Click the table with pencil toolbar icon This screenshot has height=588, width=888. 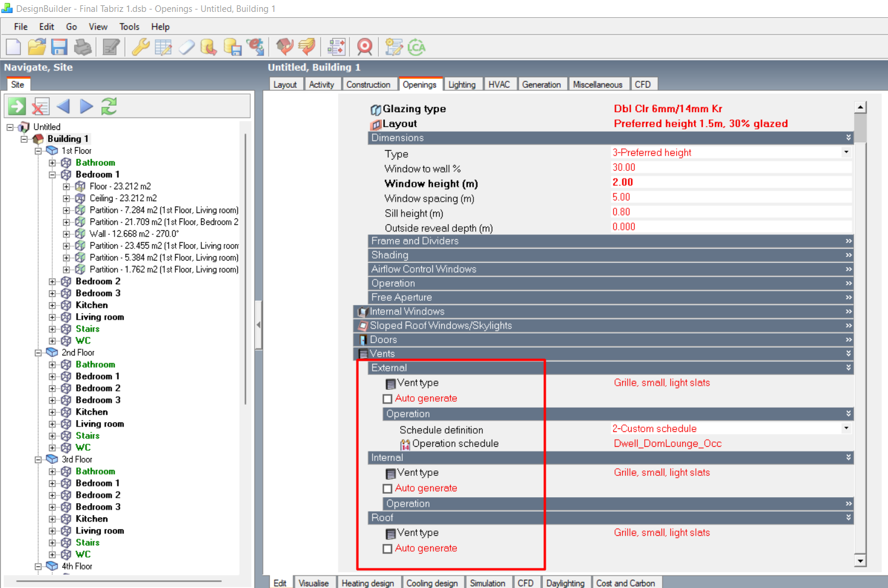[163, 47]
